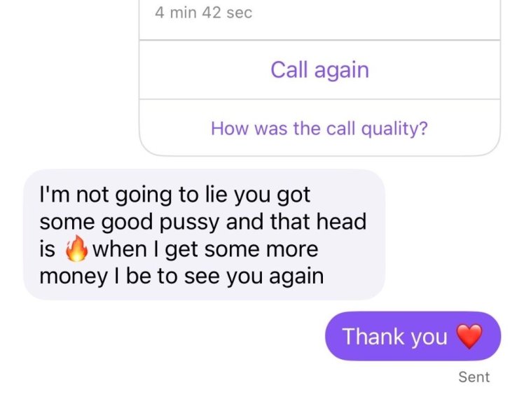
Task: Open the 'How was the call quality?' link
Action: click(x=319, y=128)
